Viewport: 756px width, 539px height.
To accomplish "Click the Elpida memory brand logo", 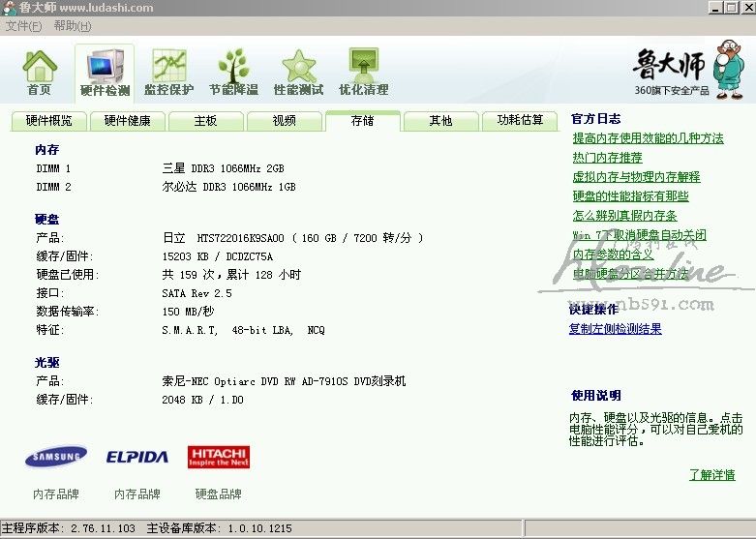I will 136,457.
